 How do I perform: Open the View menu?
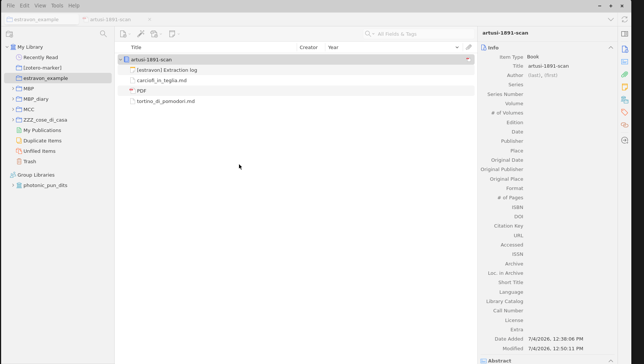(40, 6)
